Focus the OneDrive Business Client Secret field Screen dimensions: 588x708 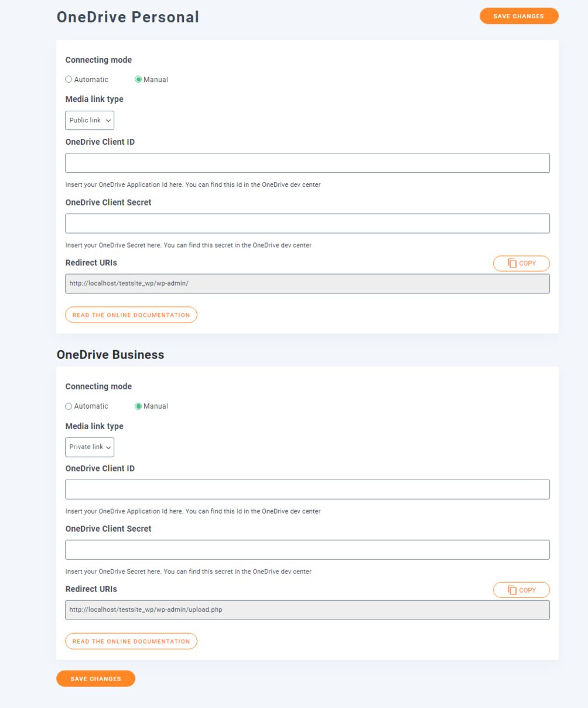(x=307, y=550)
